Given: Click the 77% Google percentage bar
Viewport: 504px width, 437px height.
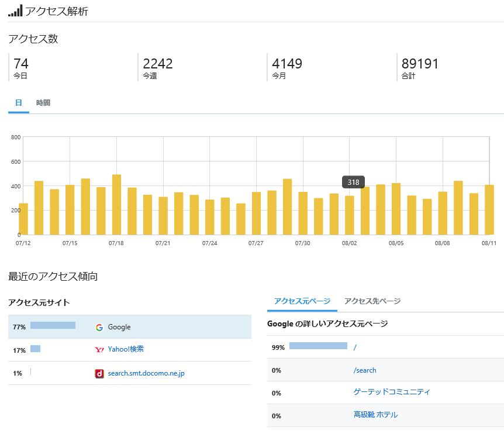Looking at the screenshot, I should (x=53, y=325).
